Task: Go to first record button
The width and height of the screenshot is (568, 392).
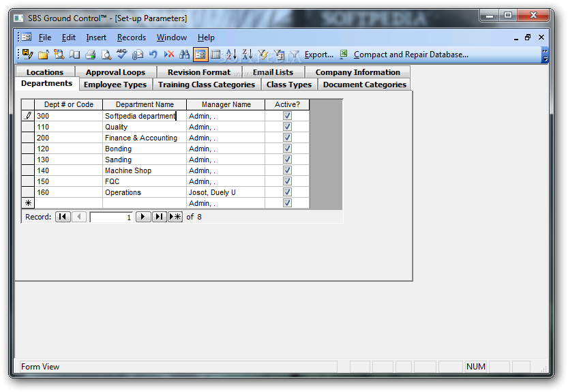Action: click(x=63, y=217)
